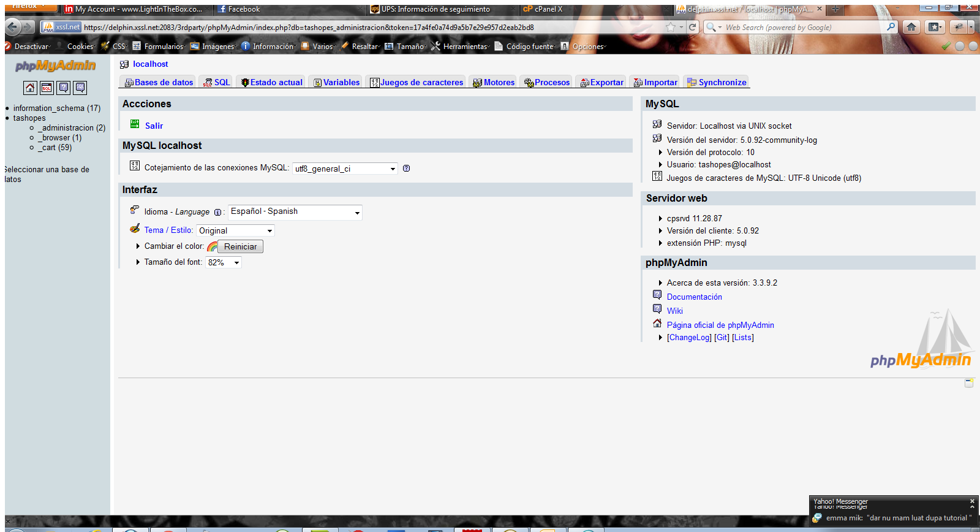980x532 pixels.
Task: Open the Tema / Estilo link
Action: (168, 230)
